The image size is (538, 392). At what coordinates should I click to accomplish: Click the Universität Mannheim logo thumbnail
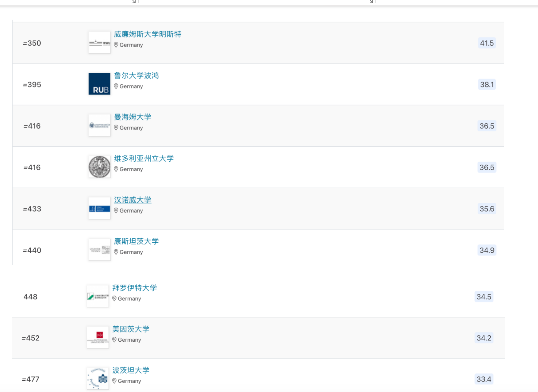[99, 125]
